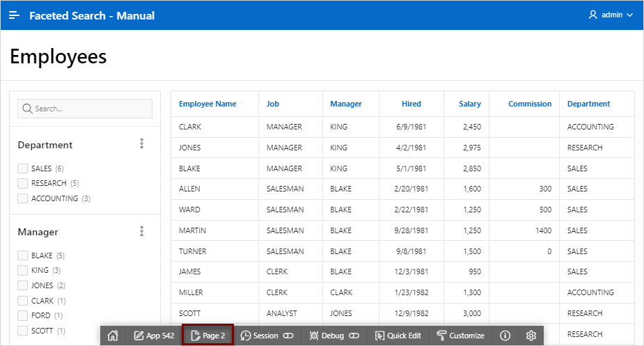Viewport: 644px width, 346px height.
Task: Open the admin user menu
Action: (611, 15)
